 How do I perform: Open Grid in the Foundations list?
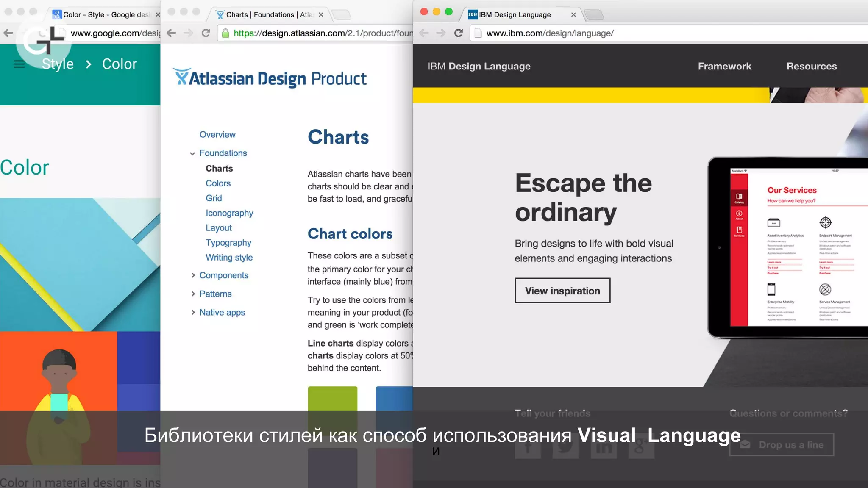[214, 198]
